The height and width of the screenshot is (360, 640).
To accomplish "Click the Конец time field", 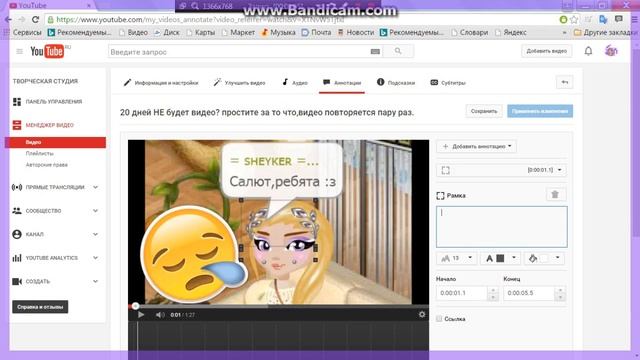I will coord(529,293).
